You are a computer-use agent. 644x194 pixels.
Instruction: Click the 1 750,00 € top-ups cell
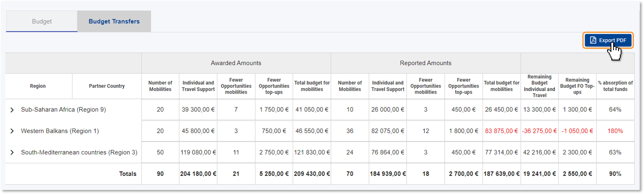(x=274, y=110)
